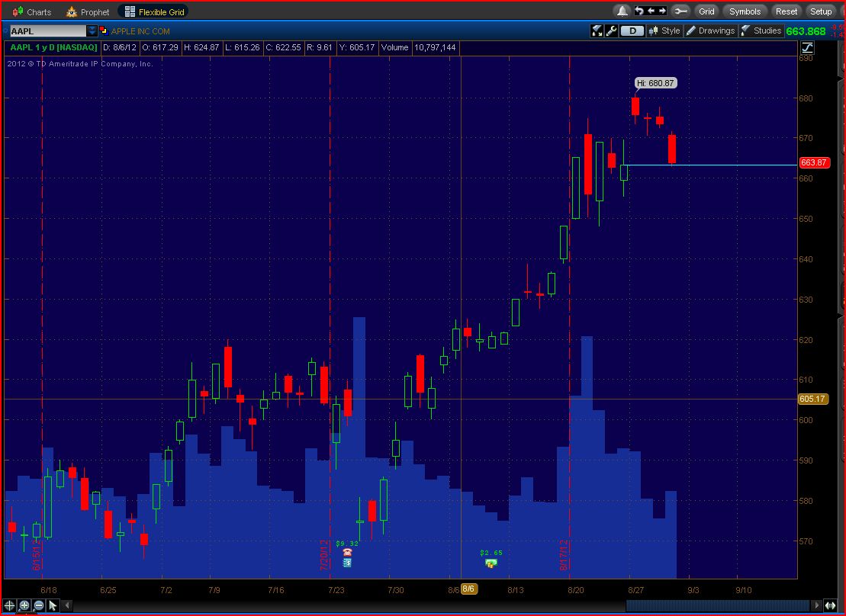Click the zoom in magnifier icon
846x616 pixels.
pyautogui.click(x=24, y=606)
